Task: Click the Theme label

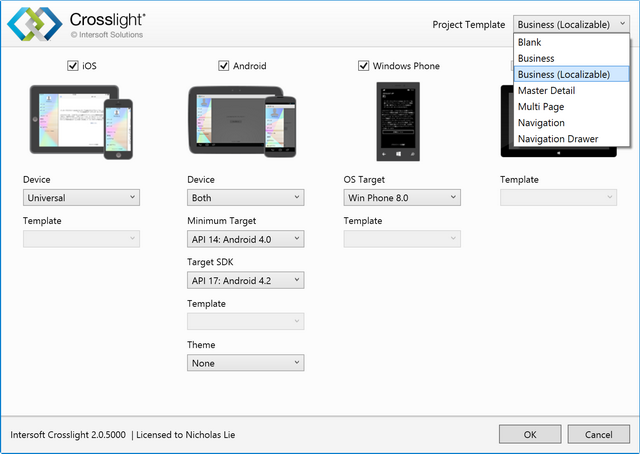Action: click(201, 345)
